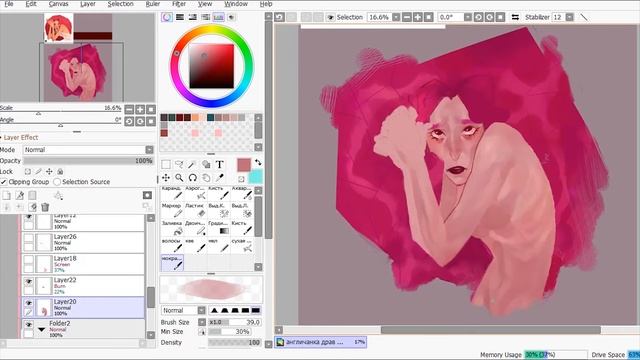Choose the Заливка bucket fill tool
This screenshot has height=360, width=640.
point(172,228)
